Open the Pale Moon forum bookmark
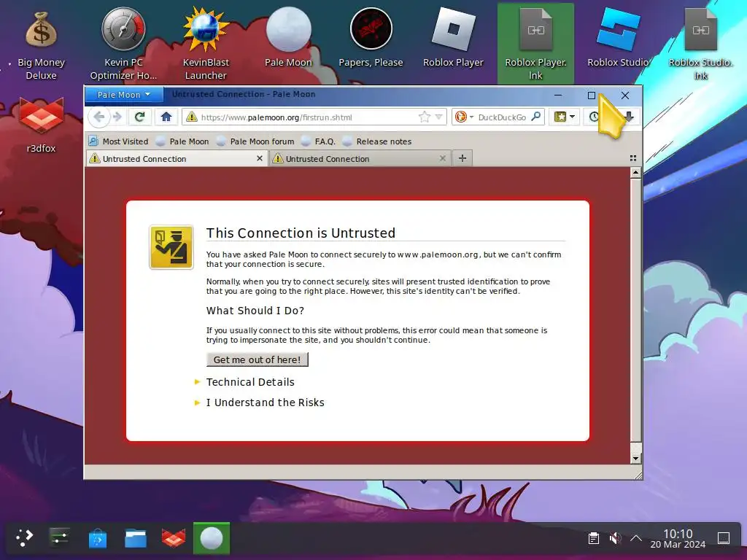 pyautogui.click(x=255, y=141)
